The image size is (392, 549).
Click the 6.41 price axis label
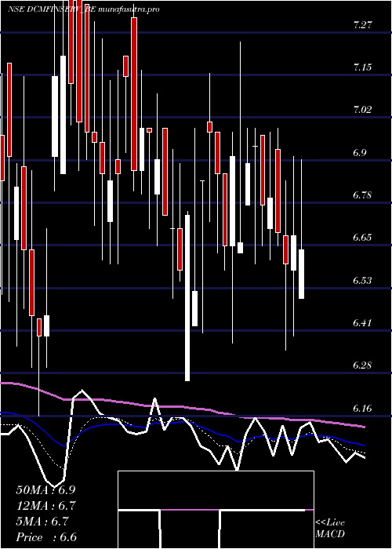click(362, 323)
